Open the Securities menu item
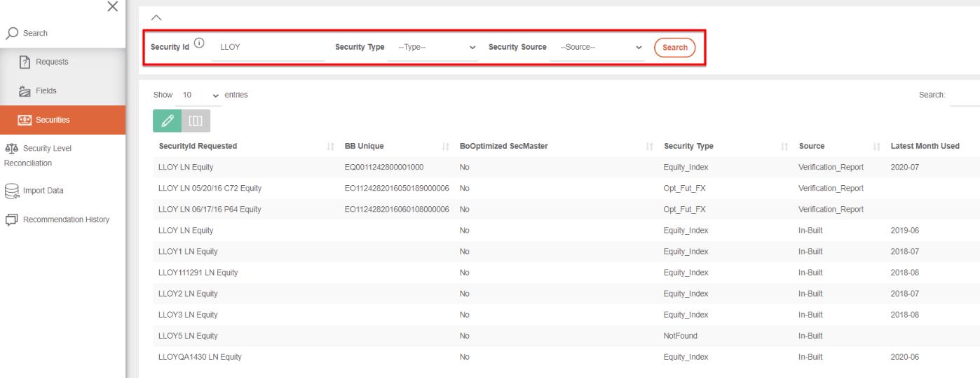This screenshot has width=980, height=378. (x=62, y=119)
